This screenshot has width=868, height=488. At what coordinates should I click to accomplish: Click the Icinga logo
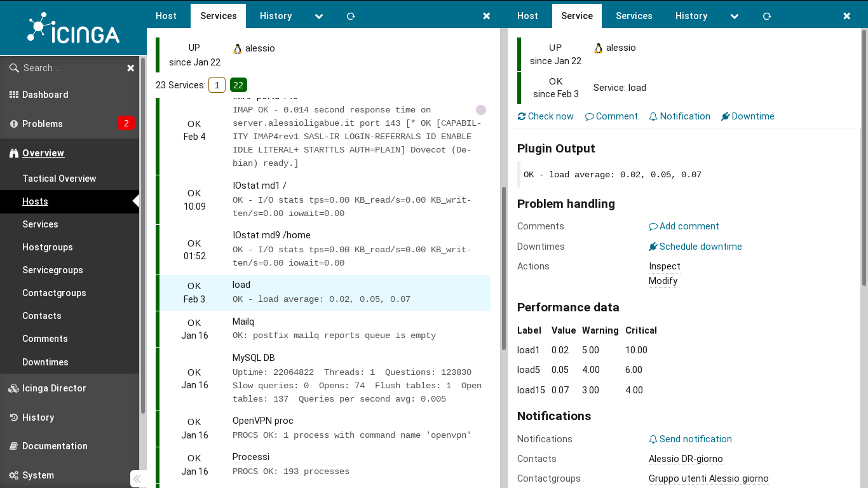click(73, 29)
